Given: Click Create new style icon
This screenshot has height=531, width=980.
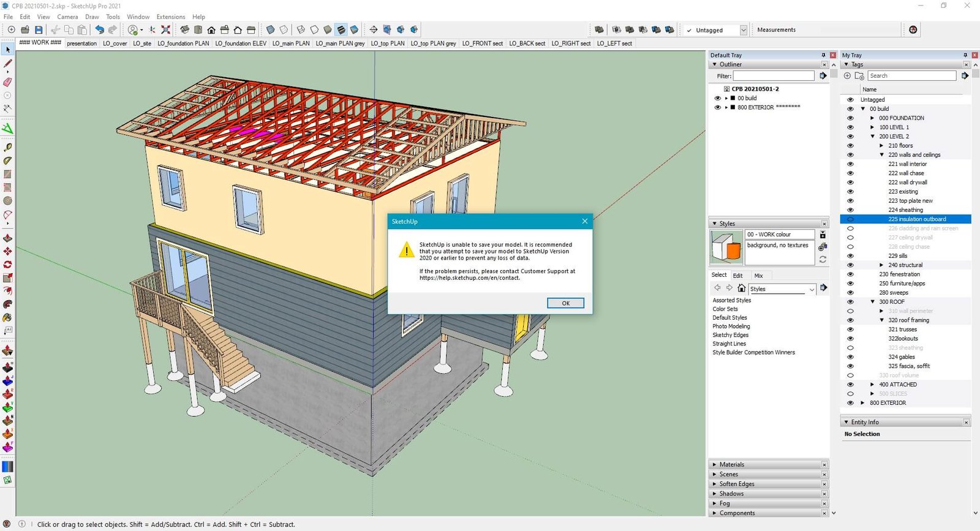Looking at the screenshot, I should click(823, 247).
